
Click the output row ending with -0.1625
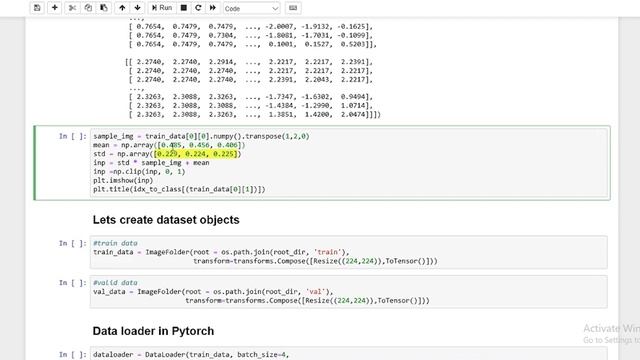point(251,27)
